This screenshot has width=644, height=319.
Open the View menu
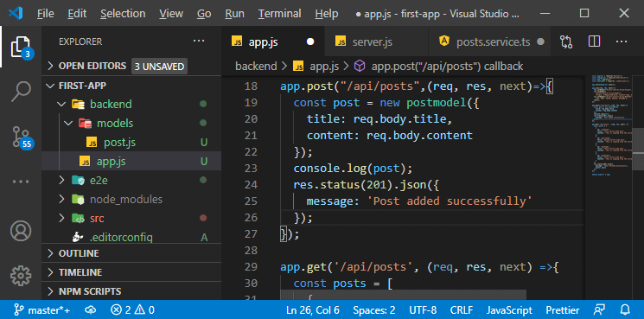(x=171, y=14)
